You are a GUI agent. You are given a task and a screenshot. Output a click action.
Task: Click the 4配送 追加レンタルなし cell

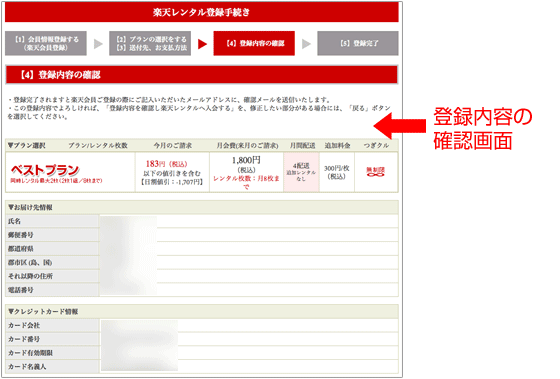click(301, 172)
